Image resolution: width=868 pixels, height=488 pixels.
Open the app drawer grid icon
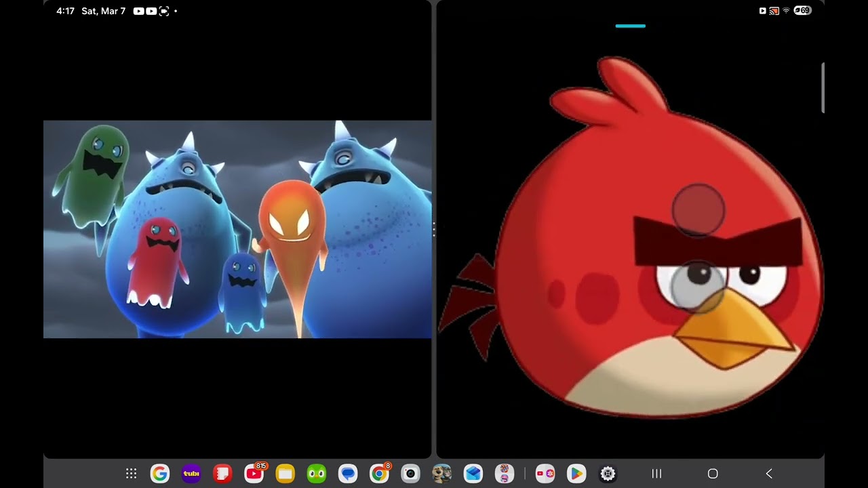tap(132, 474)
